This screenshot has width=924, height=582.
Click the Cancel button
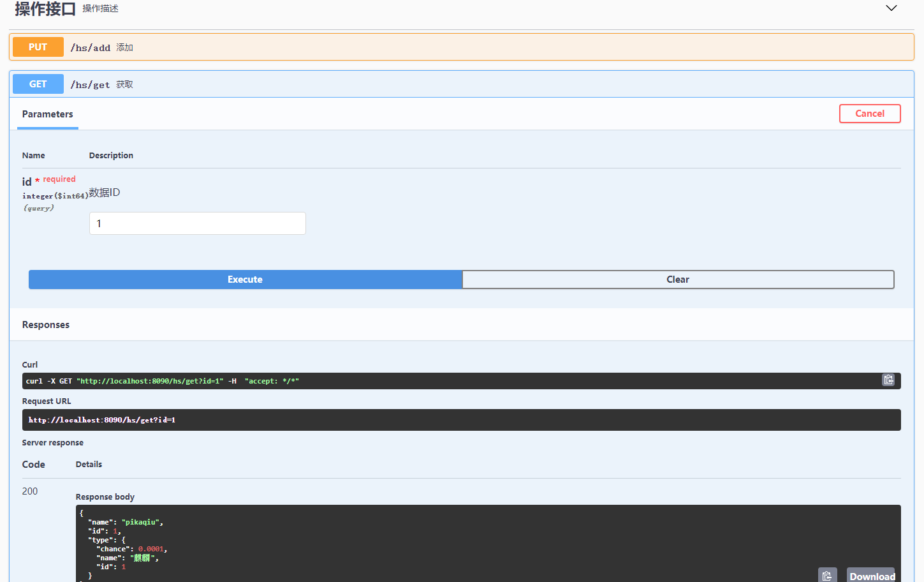coord(870,114)
